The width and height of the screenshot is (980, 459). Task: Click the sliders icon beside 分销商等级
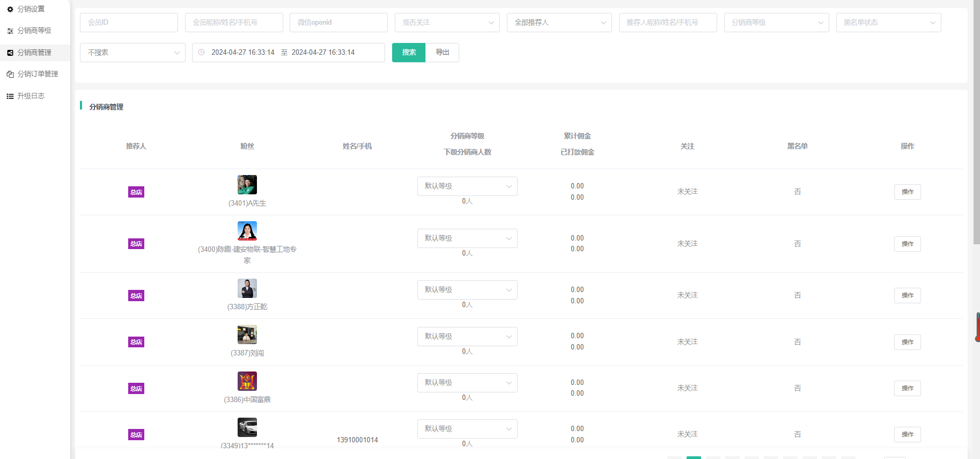(10, 31)
